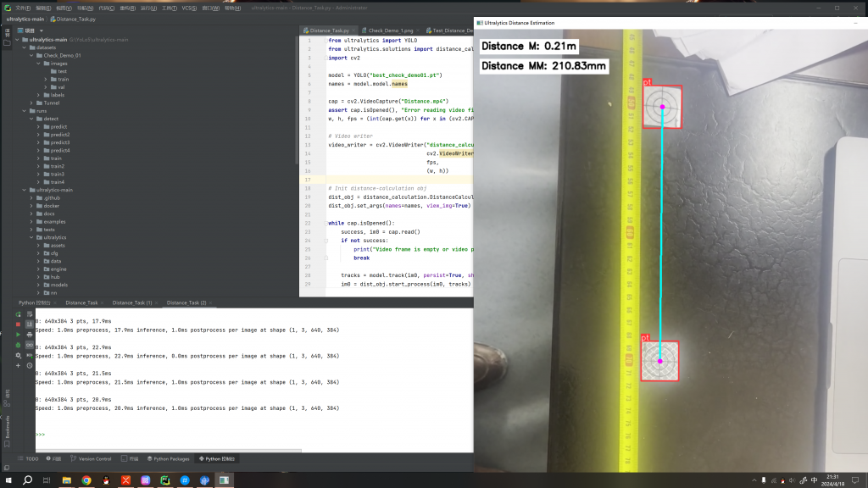Screen dimensions: 868x488
Task: Open Structure tool window on left strip
Action: [7, 397]
